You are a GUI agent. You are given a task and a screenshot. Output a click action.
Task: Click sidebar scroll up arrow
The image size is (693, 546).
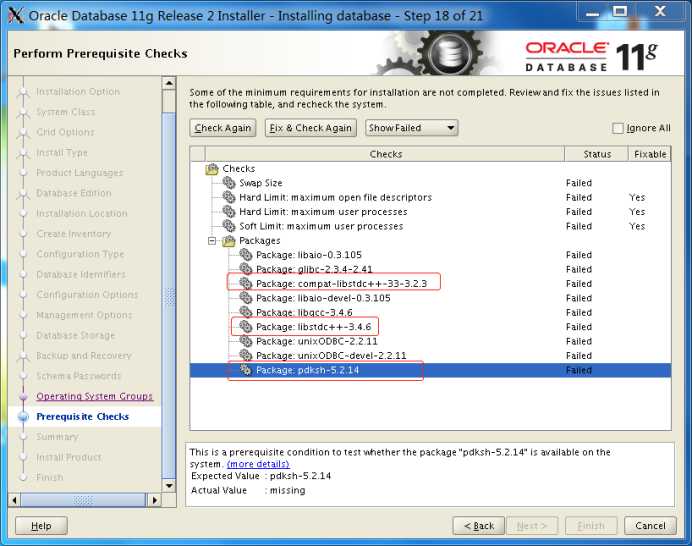pos(169,83)
